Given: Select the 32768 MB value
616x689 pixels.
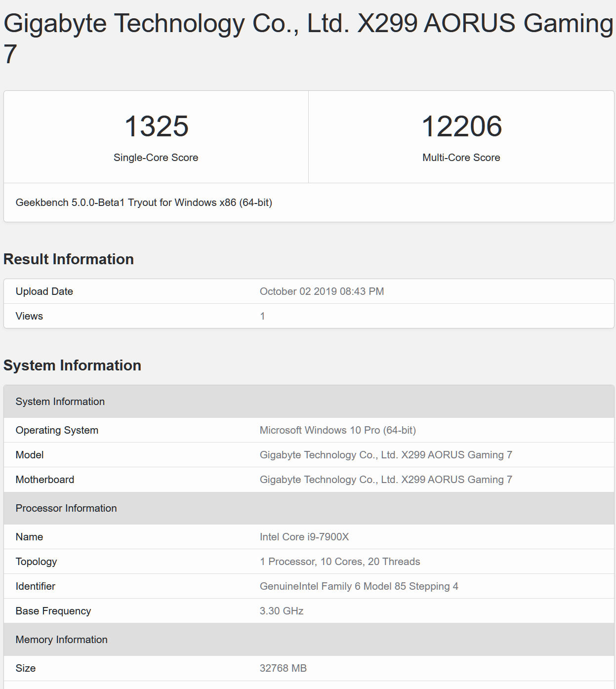Looking at the screenshot, I should click(x=283, y=668).
